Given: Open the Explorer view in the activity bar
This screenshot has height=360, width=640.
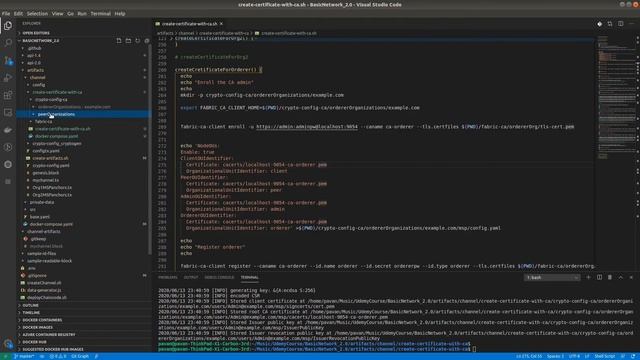Looking at the screenshot, I should (x=8, y=26).
